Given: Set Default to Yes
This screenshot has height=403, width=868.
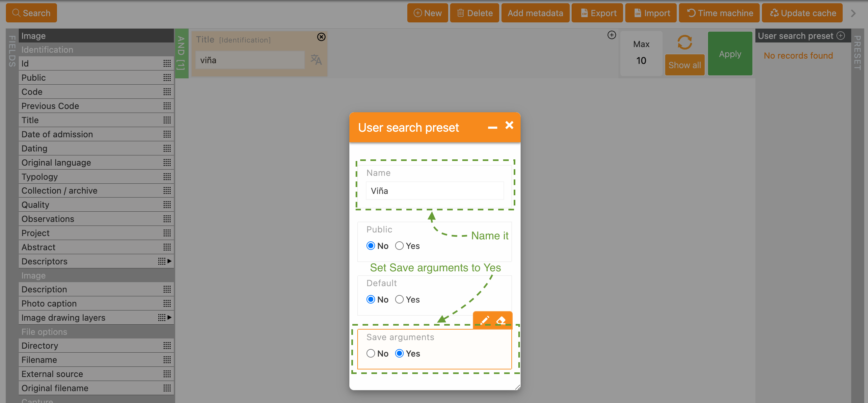Looking at the screenshot, I should pyautogui.click(x=399, y=299).
